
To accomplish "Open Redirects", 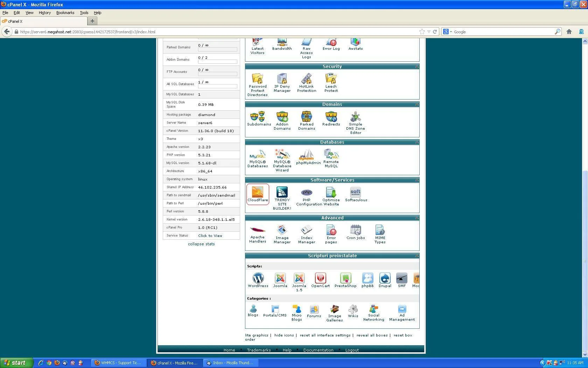I will click(x=331, y=118).
